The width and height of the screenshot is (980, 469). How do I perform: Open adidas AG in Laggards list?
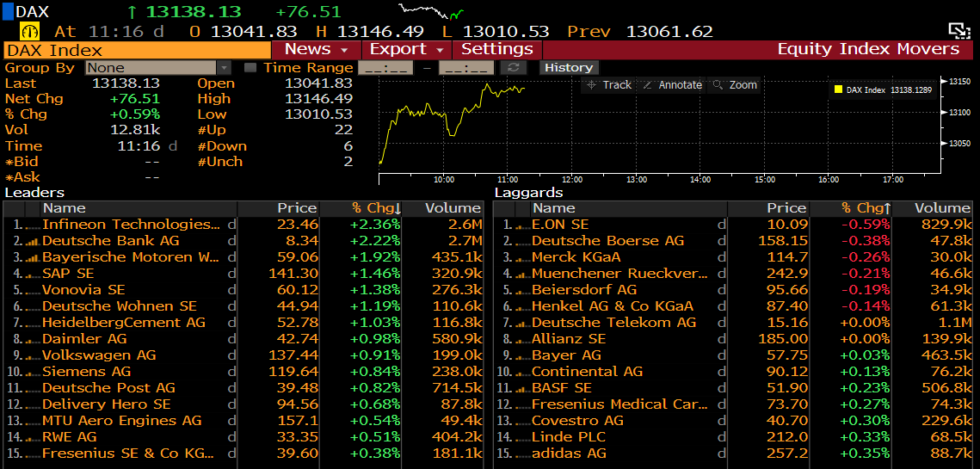pos(569,453)
